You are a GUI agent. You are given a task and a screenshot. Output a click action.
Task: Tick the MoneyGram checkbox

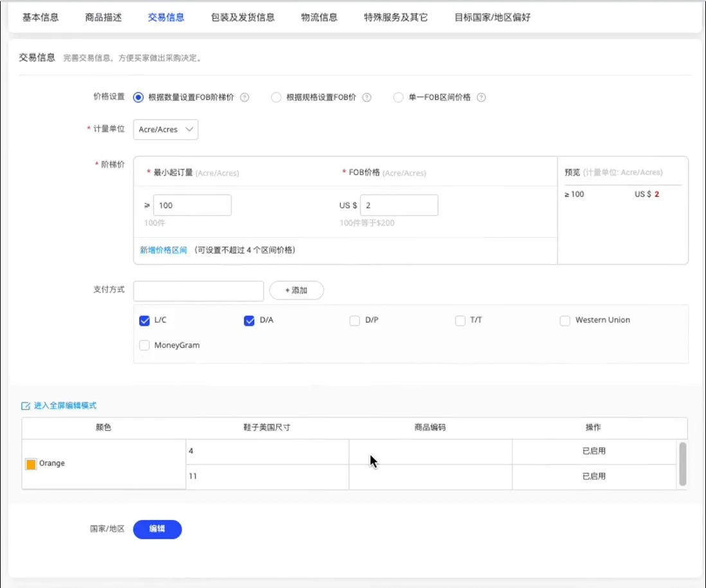coord(144,345)
